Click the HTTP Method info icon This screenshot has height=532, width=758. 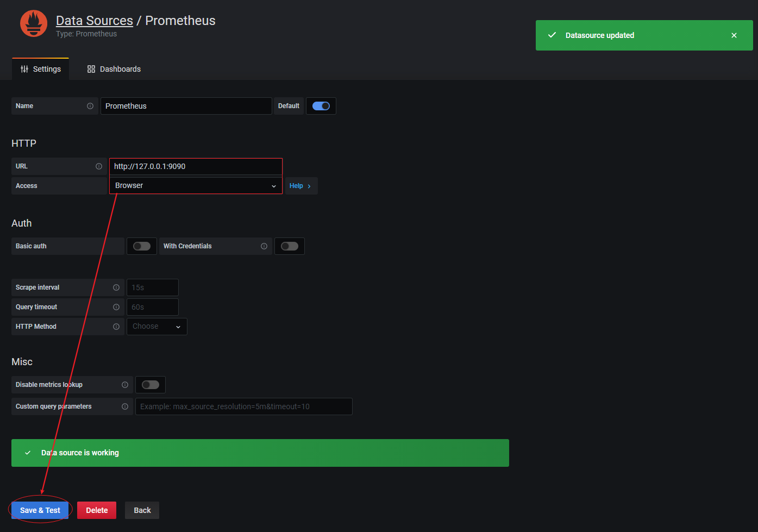[x=116, y=327]
